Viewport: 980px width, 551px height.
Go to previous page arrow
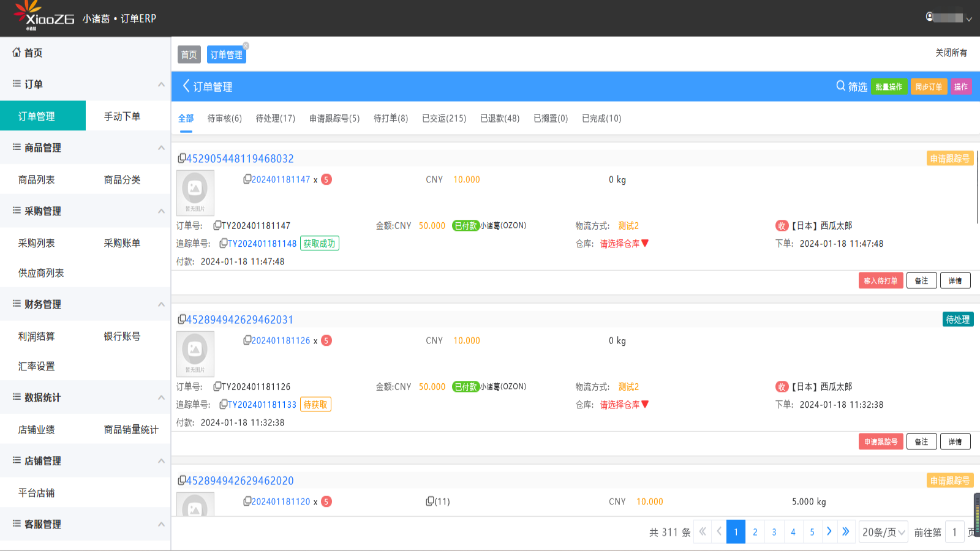tap(719, 531)
